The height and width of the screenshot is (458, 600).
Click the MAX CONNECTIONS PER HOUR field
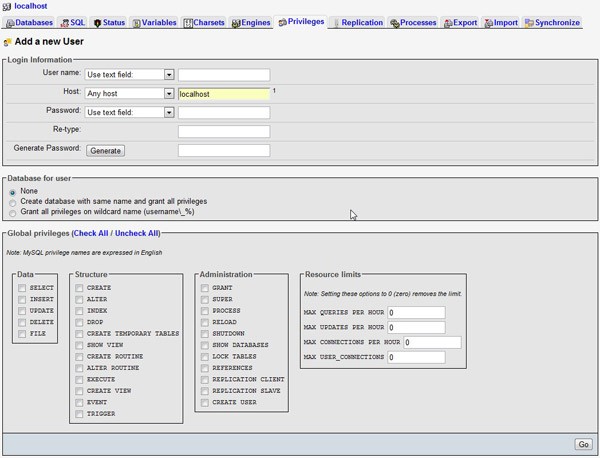click(432, 342)
